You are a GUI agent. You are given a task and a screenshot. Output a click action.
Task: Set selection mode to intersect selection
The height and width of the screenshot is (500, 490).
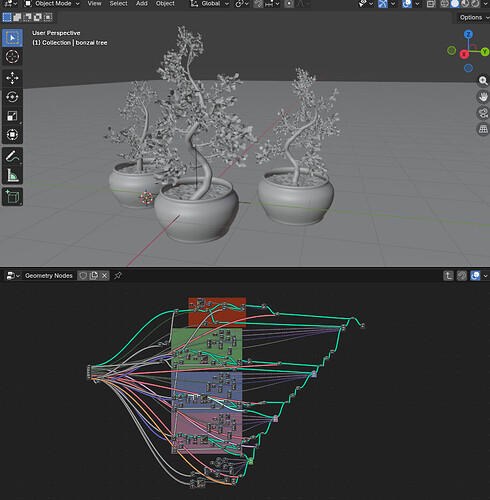[x=48, y=17]
